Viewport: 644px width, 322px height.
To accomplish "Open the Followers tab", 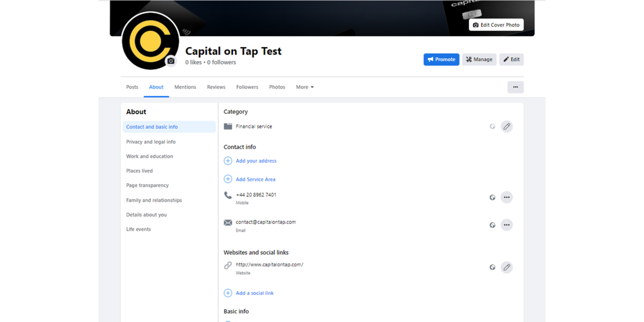I will click(x=247, y=87).
